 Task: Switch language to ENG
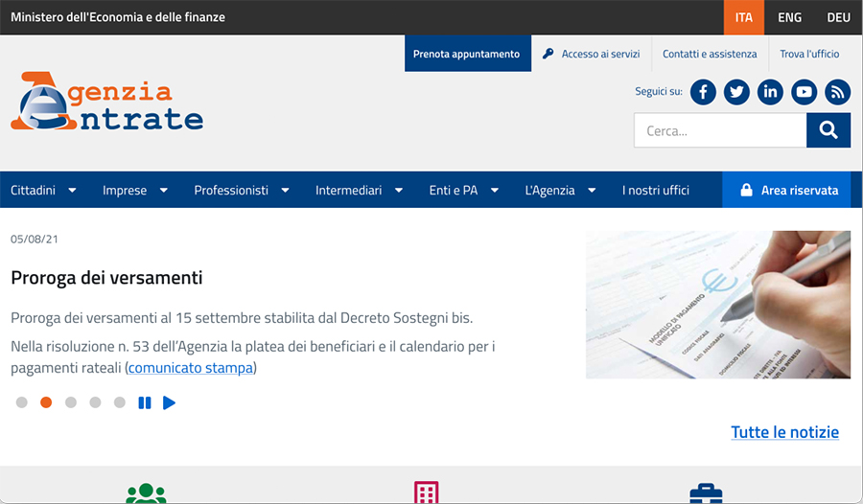[x=790, y=17]
